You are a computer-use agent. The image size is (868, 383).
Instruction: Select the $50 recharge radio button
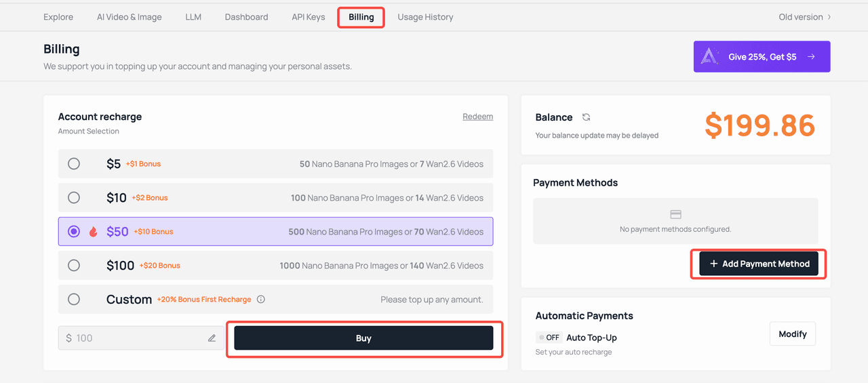74,231
